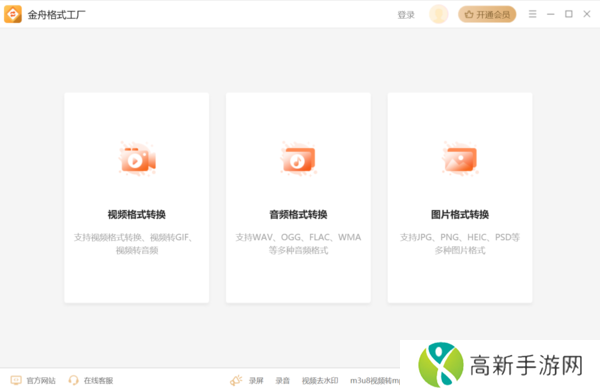Open 图片格式转换 title
Screen dimensions: 600x390
tap(460, 214)
